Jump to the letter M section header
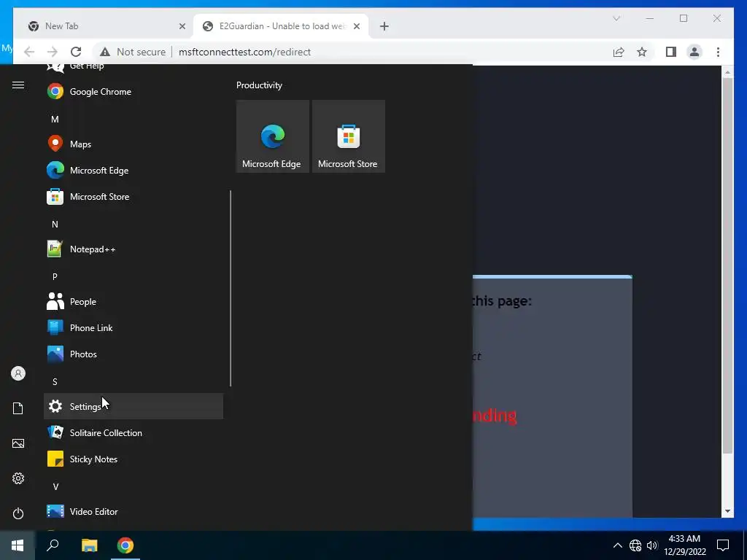The image size is (747, 560). point(55,119)
